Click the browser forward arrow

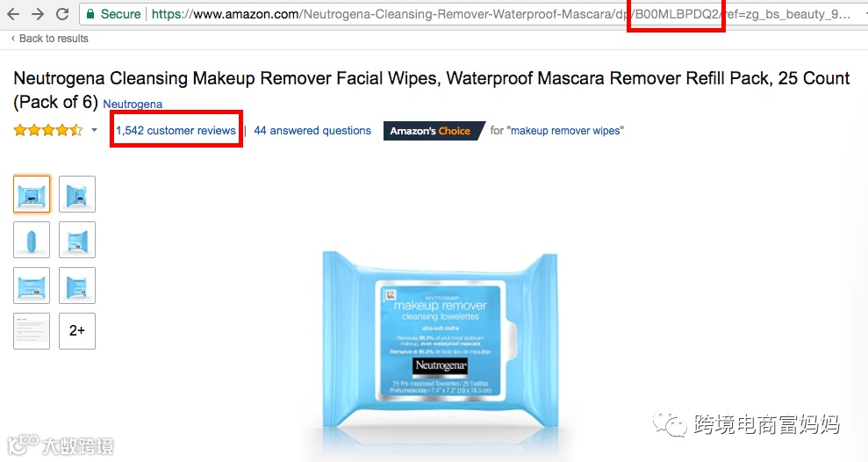point(38,14)
